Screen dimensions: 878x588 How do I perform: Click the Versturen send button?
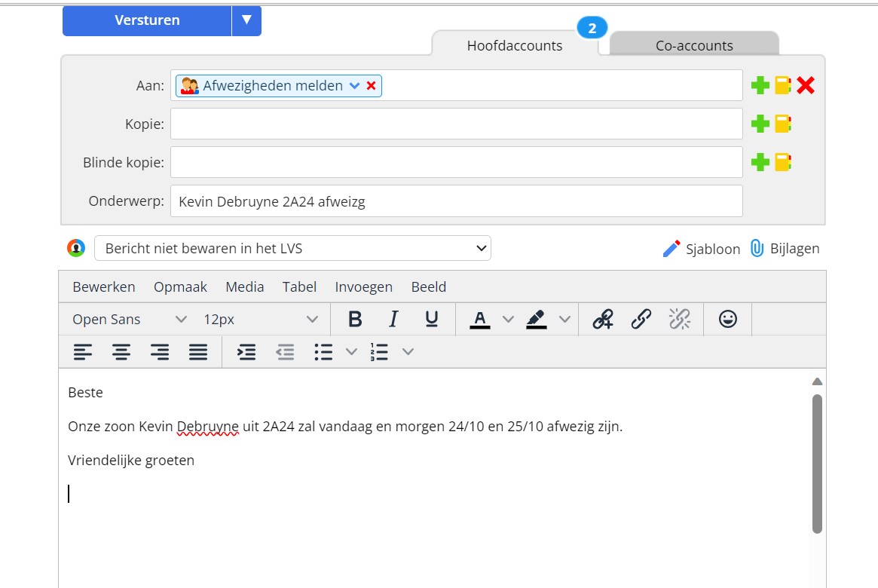click(147, 20)
